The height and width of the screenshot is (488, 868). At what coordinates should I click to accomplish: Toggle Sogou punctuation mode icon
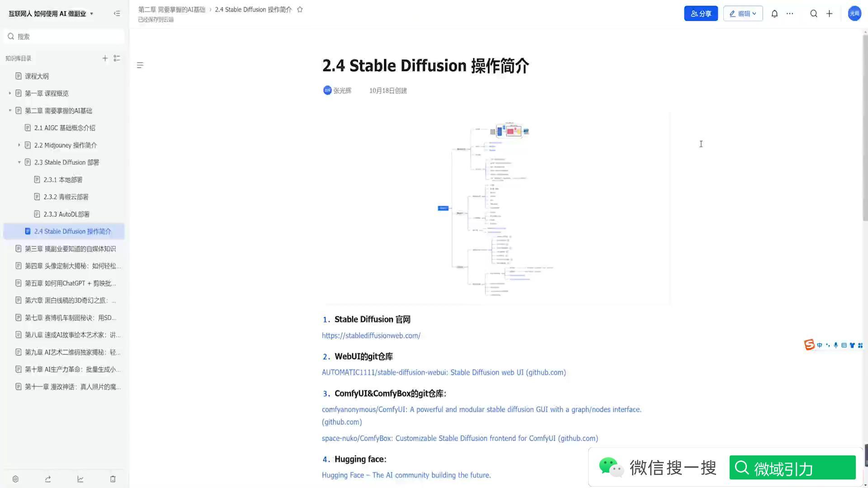pos(828,345)
